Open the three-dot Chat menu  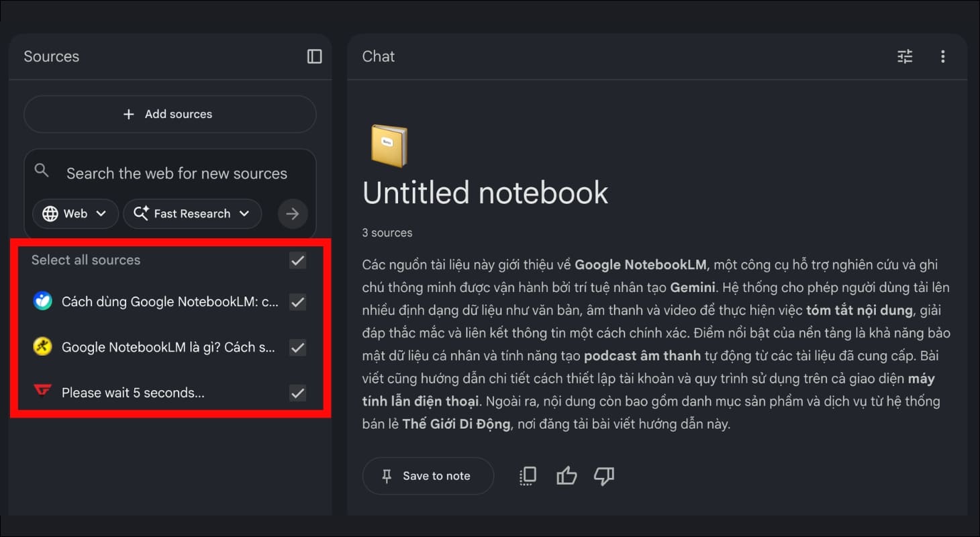click(943, 56)
